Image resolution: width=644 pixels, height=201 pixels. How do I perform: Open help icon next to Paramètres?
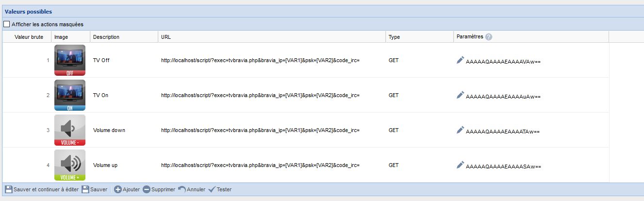pos(489,37)
